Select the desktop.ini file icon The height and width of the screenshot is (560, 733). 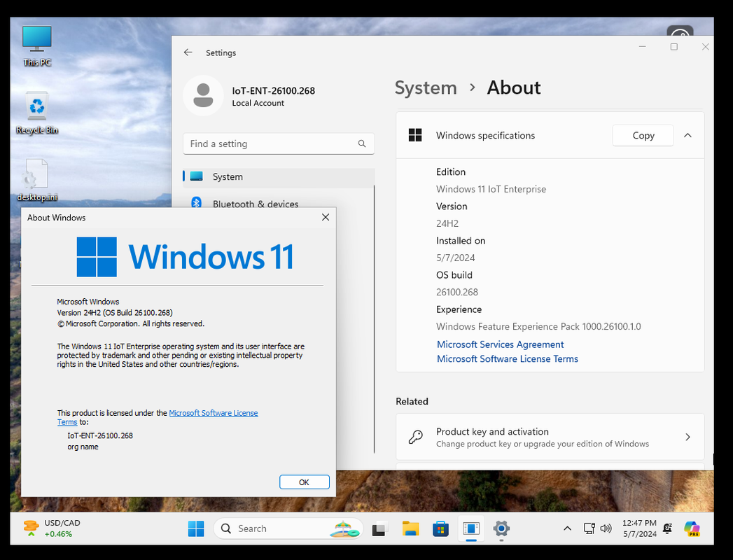point(37,180)
